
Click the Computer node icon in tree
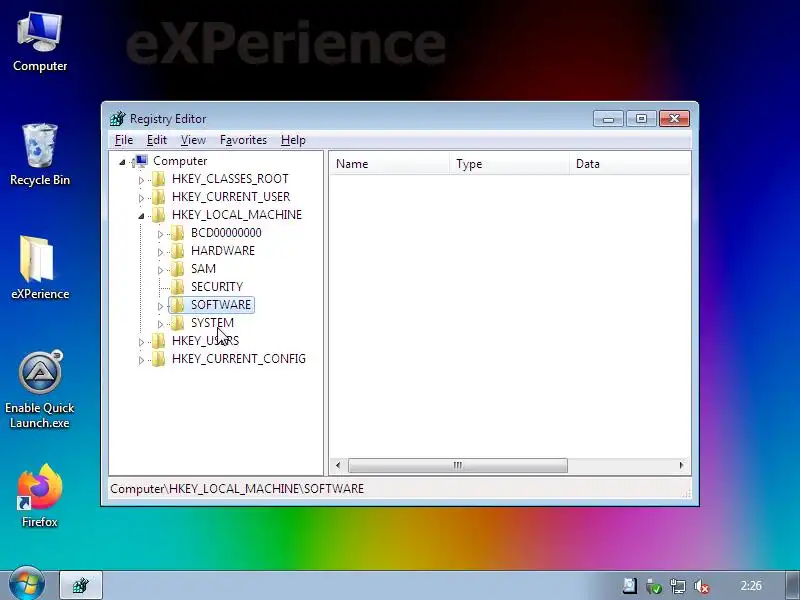[x=141, y=161]
